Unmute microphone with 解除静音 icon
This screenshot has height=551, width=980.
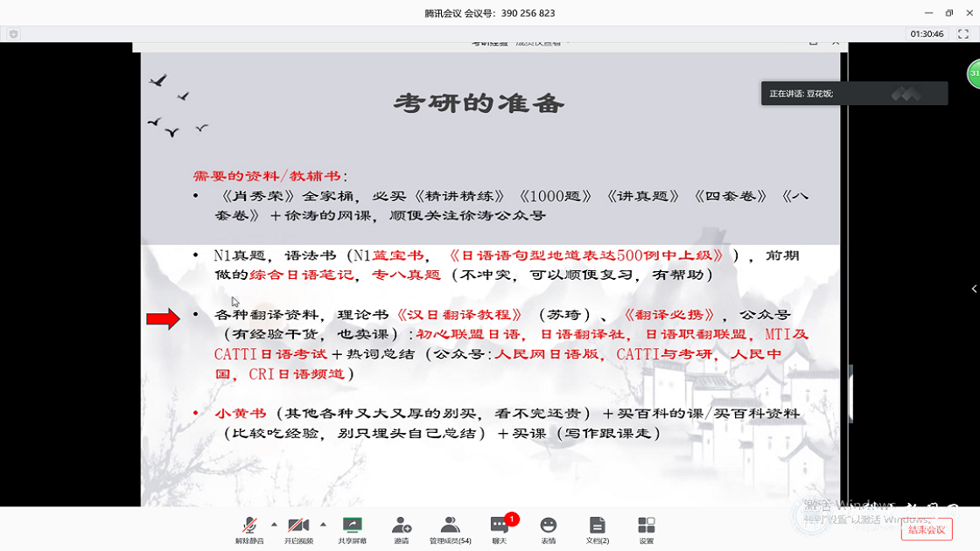pos(249,528)
